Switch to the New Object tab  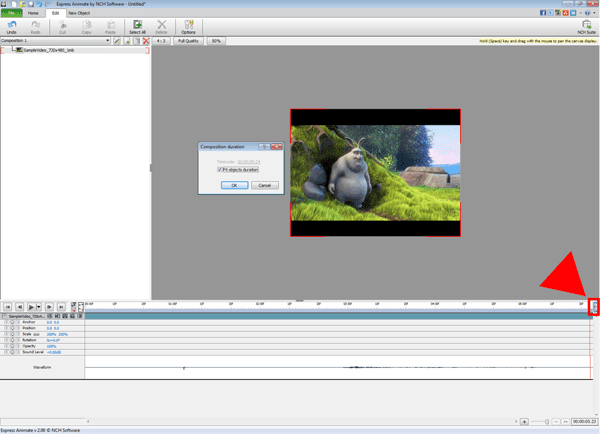(79, 13)
